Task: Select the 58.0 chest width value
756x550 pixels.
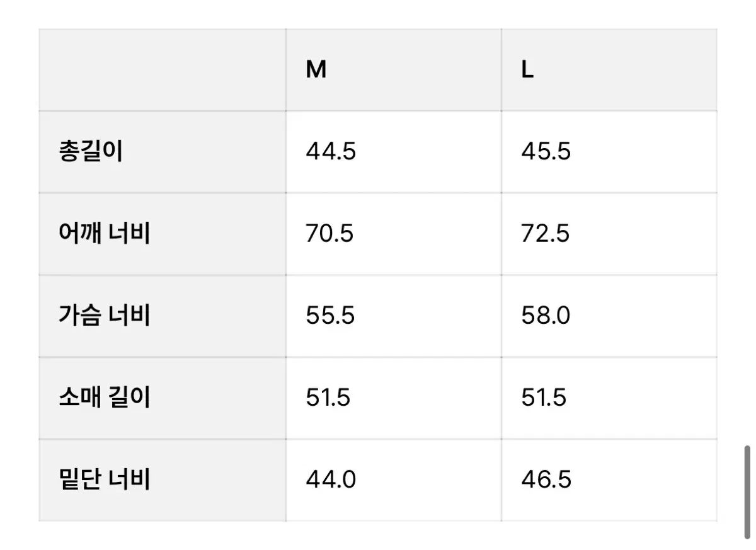Action: tap(546, 316)
